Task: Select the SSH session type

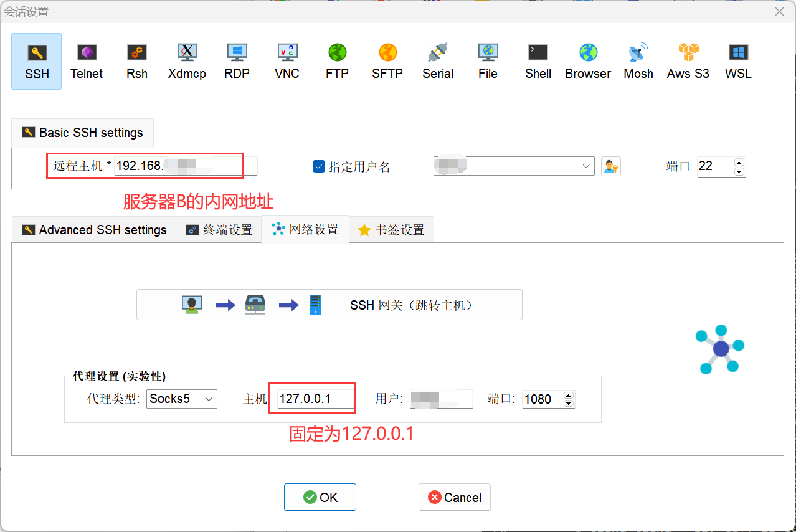Action: click(x=36, y=60)
